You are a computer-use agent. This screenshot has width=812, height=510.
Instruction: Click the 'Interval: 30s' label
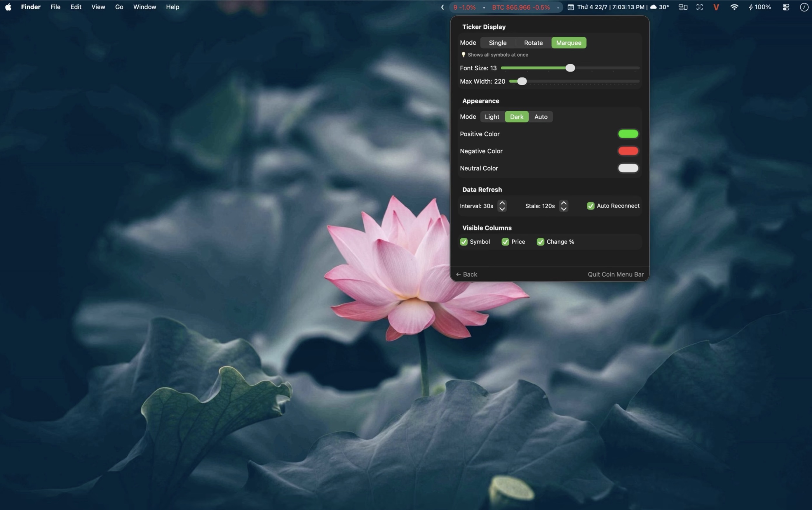point(476,206)
